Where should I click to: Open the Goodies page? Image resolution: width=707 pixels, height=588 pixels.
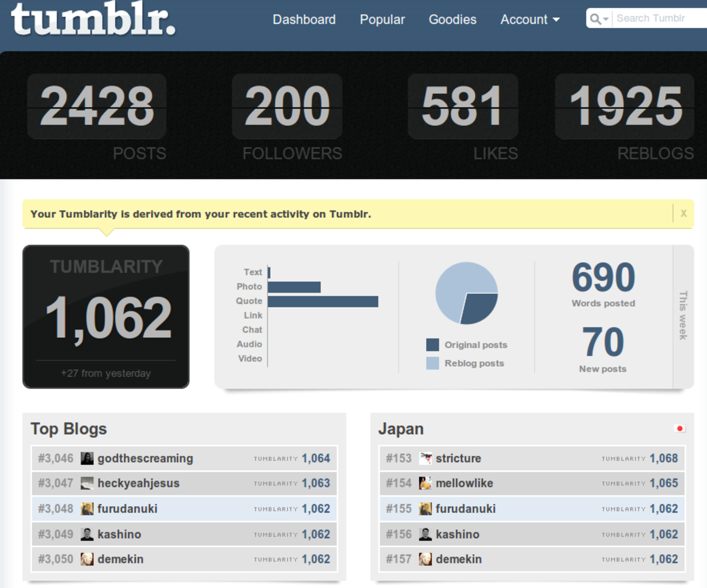pyautogui.click(x=452, y=20)
